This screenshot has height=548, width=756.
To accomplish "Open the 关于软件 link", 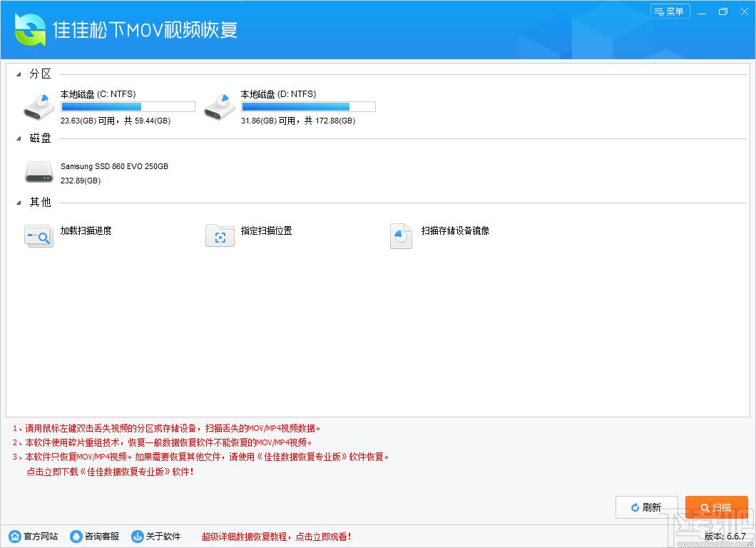I will pyautogui.click(x=163, y=537).
